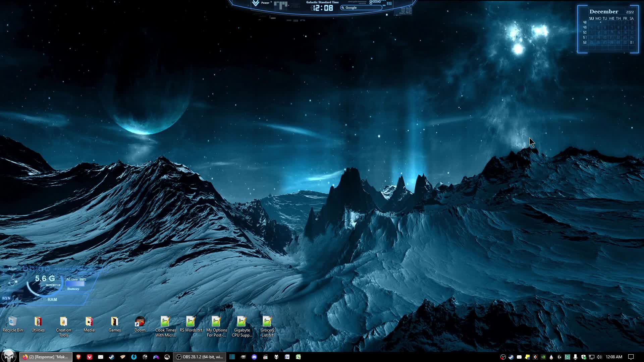Screen dimensions: 644x362
Task: Toggle the microphone tray icon
Action: coord(575,357)
